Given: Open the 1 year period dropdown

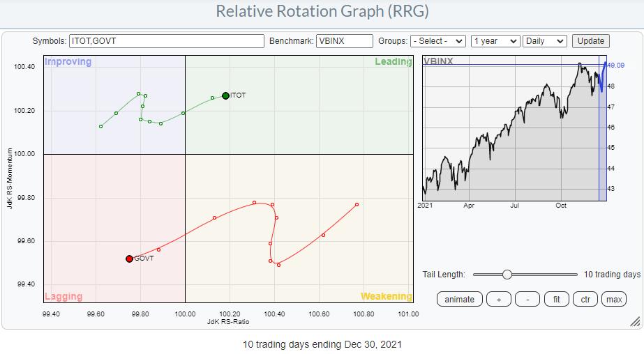Looking at the screenshot, I should [495, 41].
